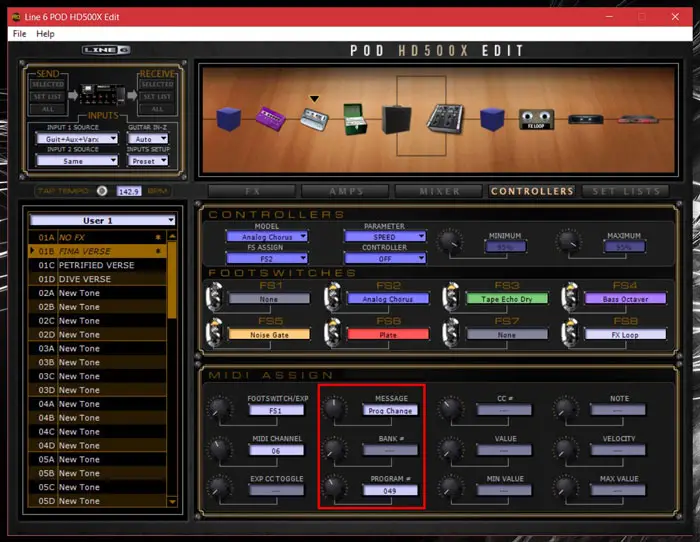The height and width of the screenshot is (542, 700).
Task: Click the FS4 footswitch icon
Action: click(x=570, y=296)
